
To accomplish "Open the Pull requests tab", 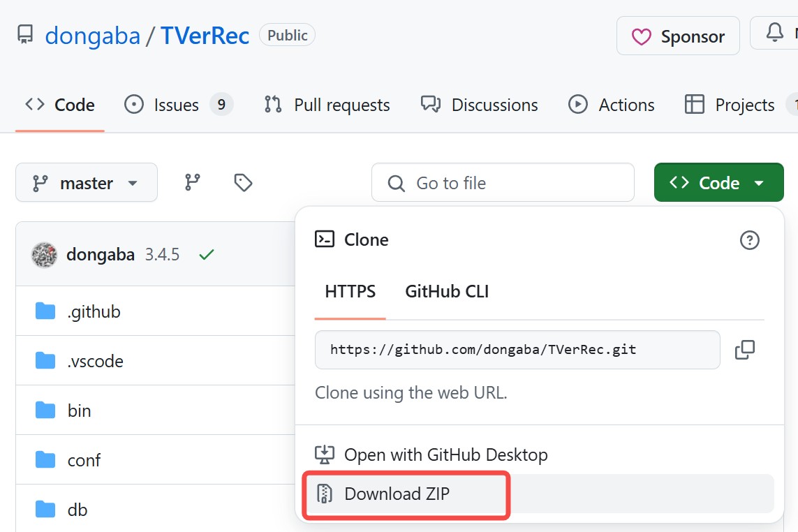I will (327, 105).
